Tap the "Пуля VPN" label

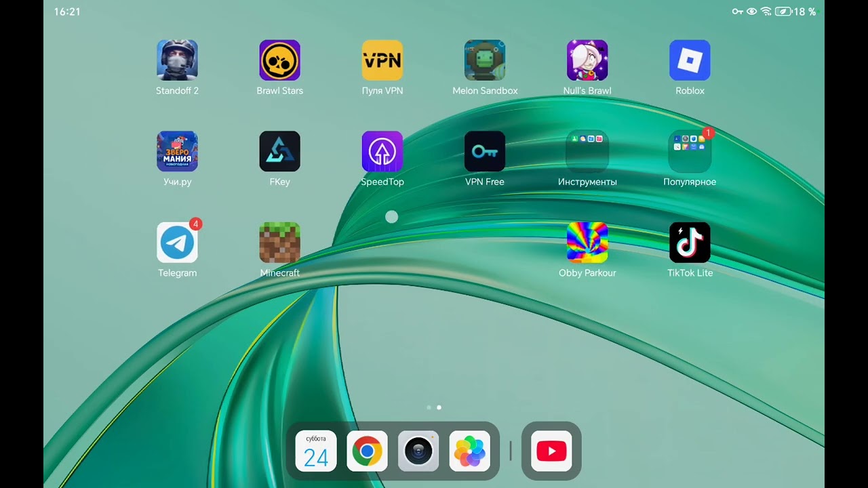pyautogui.click(x=382, y=91)
